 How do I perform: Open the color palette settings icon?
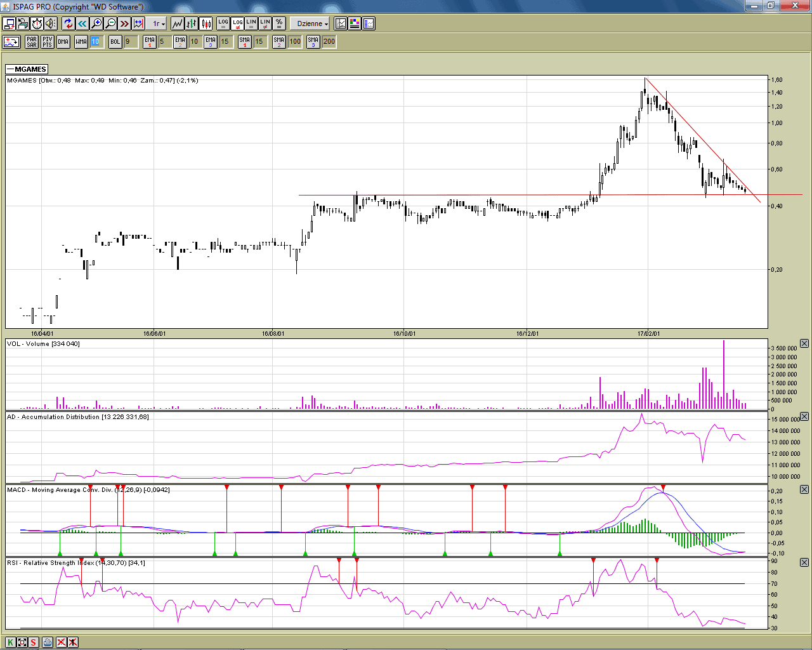[x=355, y=23]
